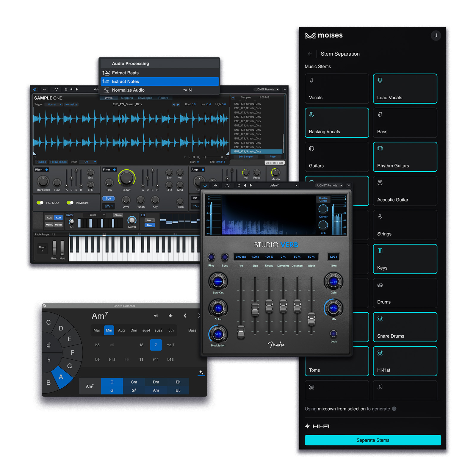Click the Time 1.00 s field
476x476 pixels.
click(333, 257)
